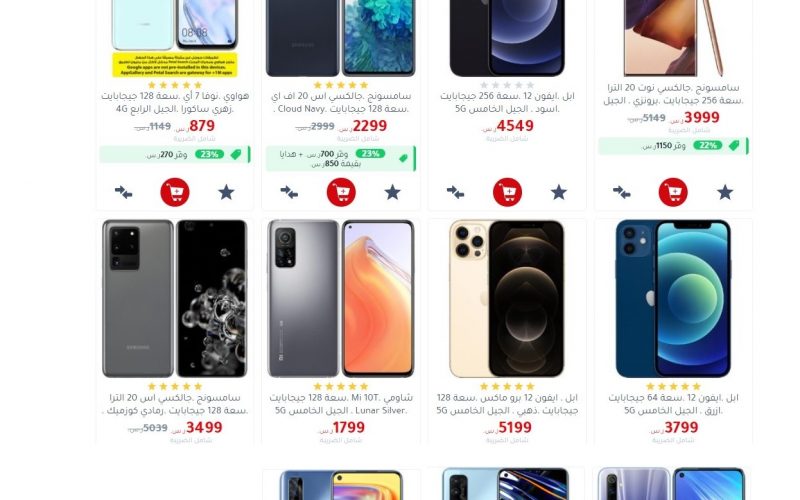View blue iPhone 12 64GB image
Screen dimensions: 800x500
[673, 298]
